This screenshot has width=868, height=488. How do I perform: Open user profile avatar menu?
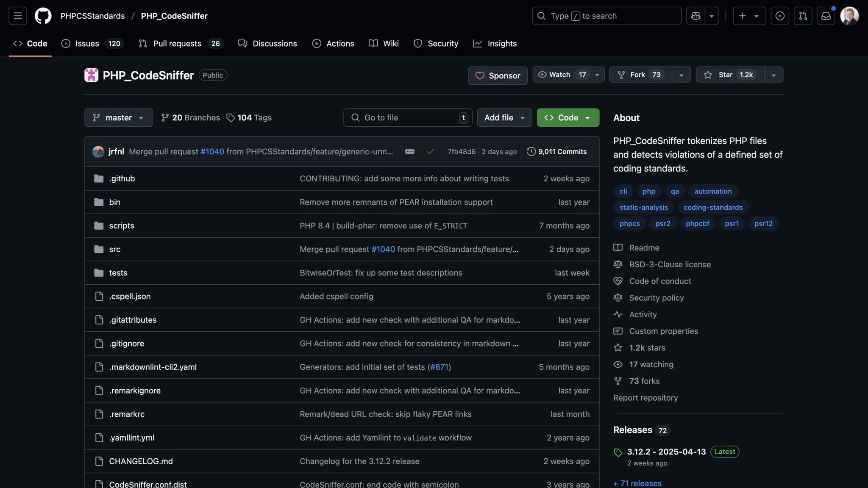pos(849,16)
